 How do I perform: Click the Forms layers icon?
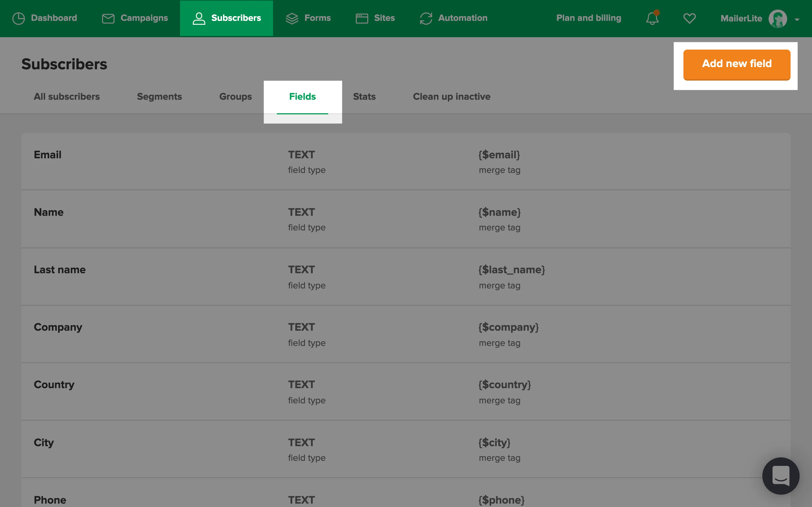pos(292,18)
